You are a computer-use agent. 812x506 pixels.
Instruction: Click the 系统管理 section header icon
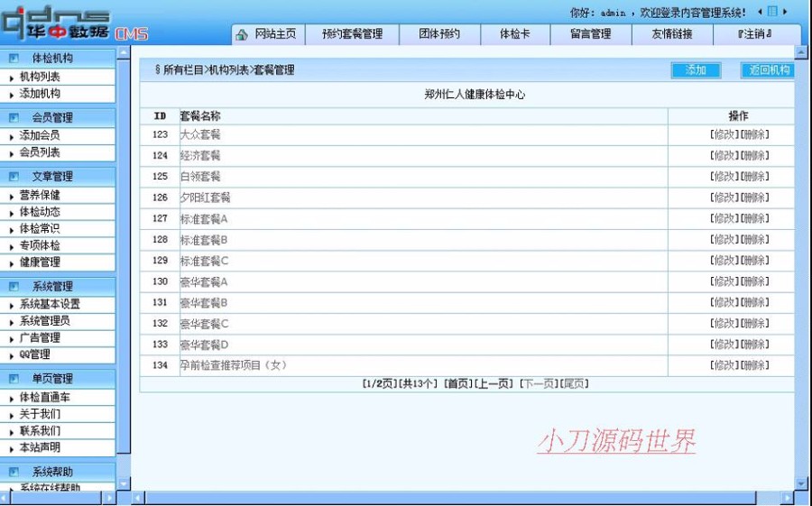(x=14, y=287)
